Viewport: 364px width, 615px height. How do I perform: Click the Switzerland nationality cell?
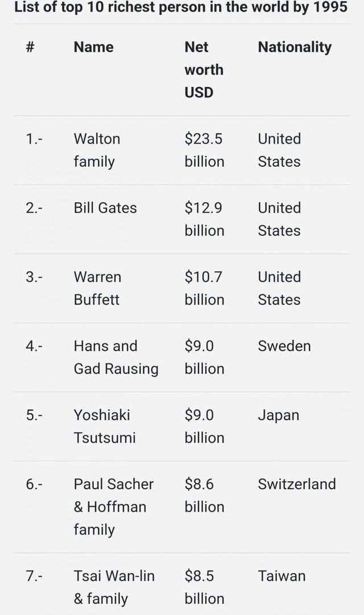pos(296,484)
